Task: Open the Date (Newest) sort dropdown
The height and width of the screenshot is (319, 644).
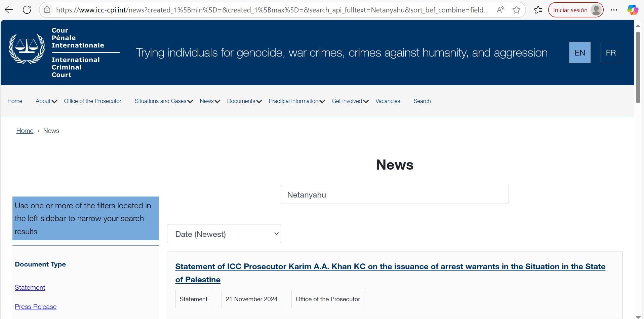Action: pos(224,234)
